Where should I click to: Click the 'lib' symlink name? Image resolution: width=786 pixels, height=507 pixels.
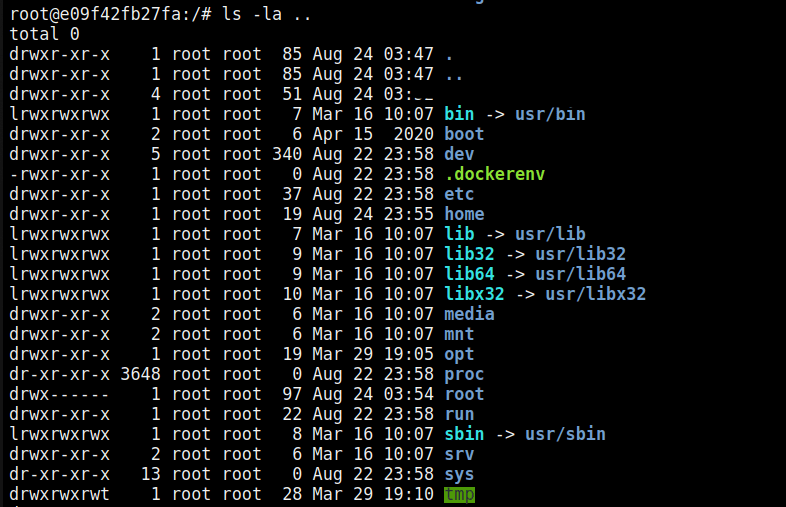[x=459, y=234]
